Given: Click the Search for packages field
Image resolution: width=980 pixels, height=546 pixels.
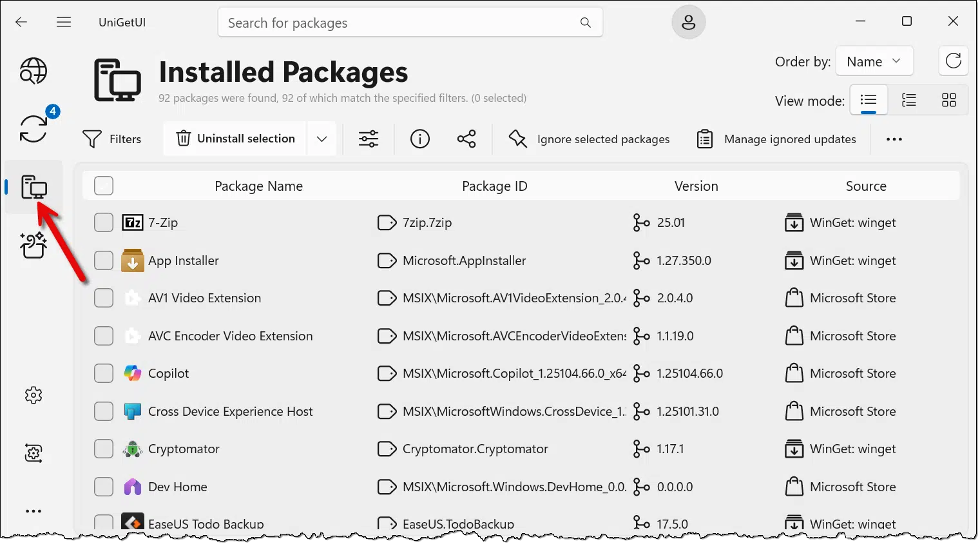Looking at the screenshot, I should (399, 23).
